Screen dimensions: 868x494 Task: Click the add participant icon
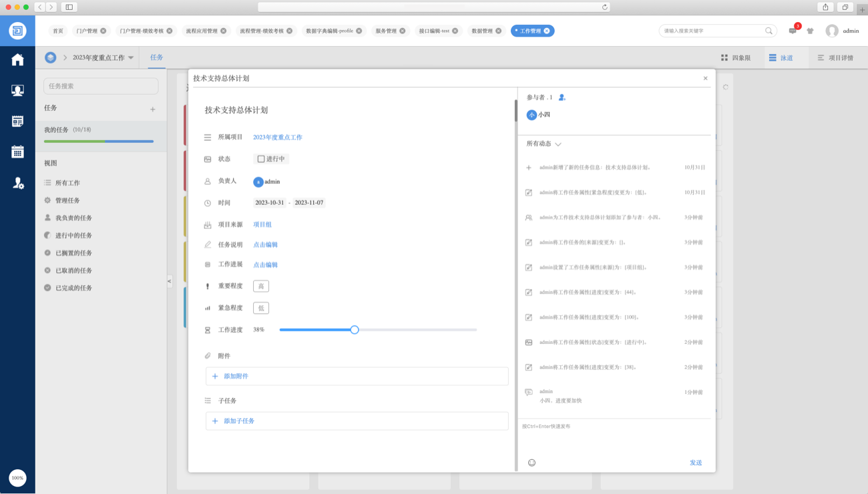point(562,97)
